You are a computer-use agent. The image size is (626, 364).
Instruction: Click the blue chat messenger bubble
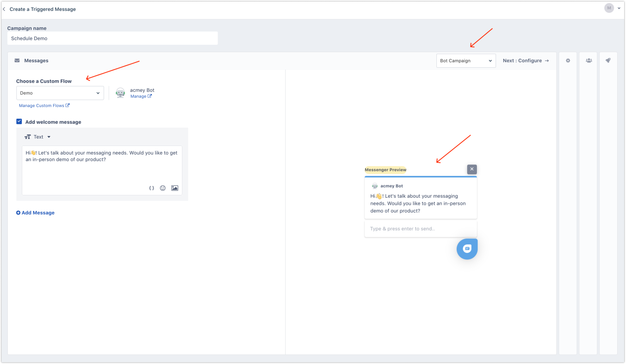[x=467, y=249]
